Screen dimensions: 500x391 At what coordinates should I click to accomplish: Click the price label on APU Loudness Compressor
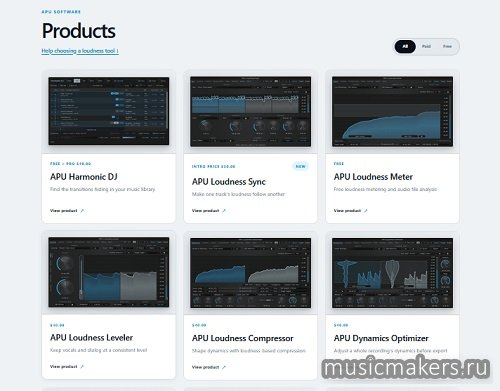click(199, 325)
